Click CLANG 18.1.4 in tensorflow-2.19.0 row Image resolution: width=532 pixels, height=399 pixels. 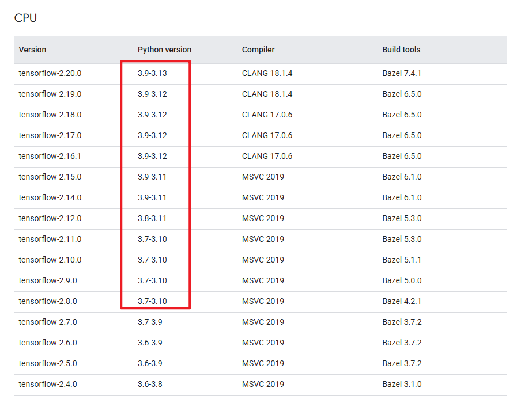pos(267,94)
